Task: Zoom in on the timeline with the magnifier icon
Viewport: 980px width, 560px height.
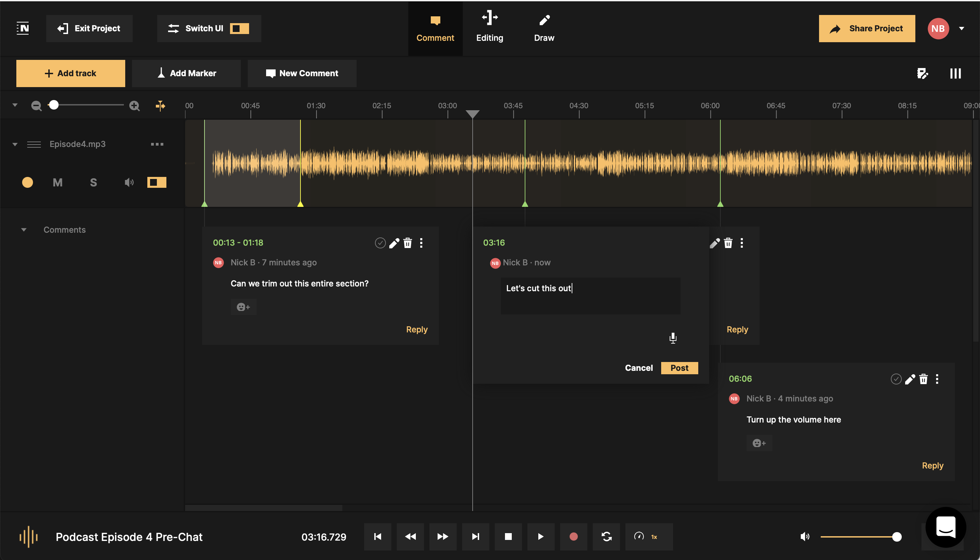Action: pos(134,105)
